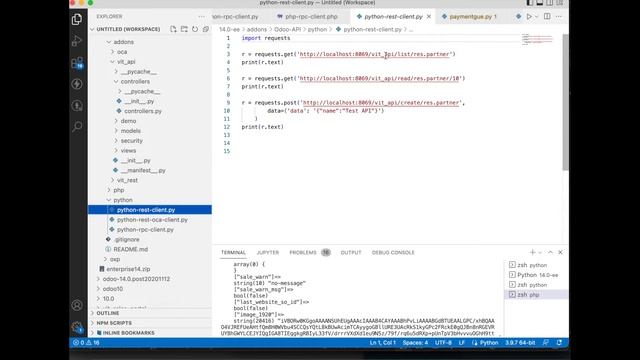
Task: Open README.md file
Action: (131, 249)
